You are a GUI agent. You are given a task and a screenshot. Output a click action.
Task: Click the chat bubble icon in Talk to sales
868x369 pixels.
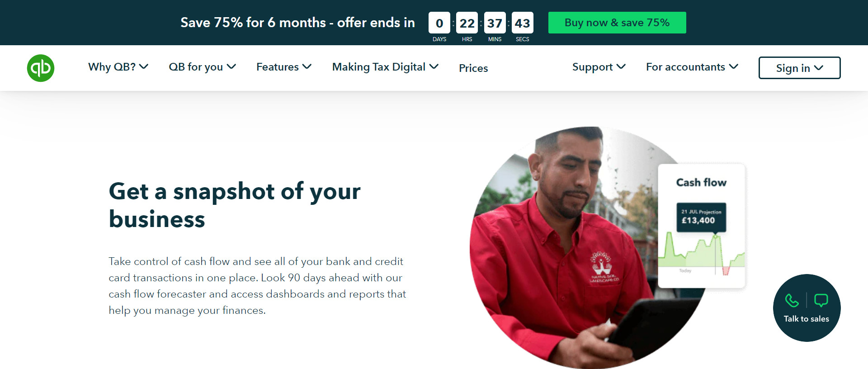[821, 300]
